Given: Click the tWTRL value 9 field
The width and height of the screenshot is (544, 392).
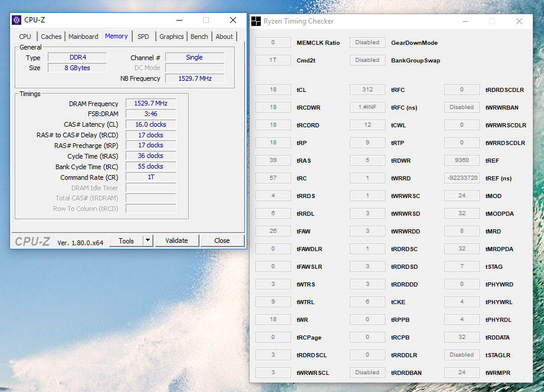Looking at the screenshot, I should pos(273,302).
